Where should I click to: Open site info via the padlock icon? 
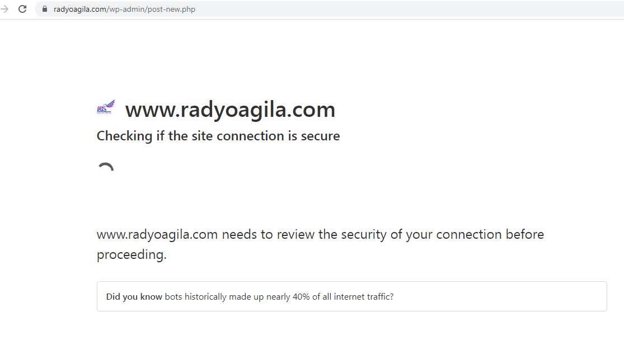pos(45,9)
